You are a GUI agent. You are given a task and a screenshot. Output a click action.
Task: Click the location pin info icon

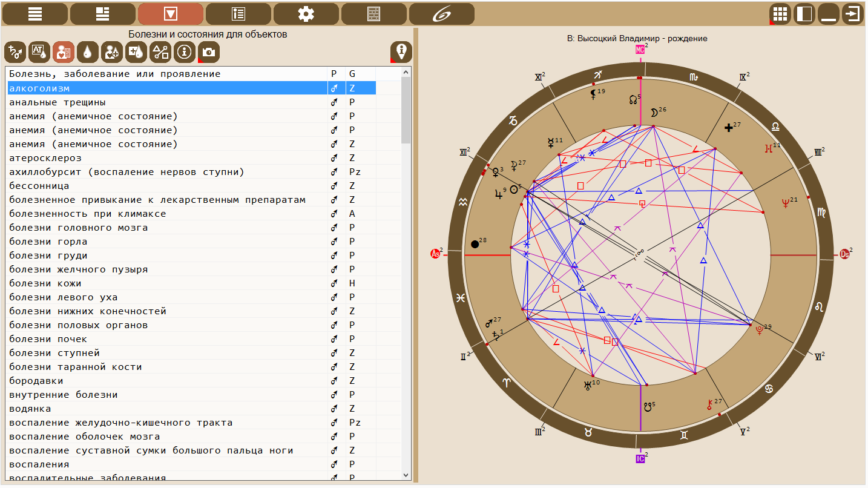click(x=401, y=52)
